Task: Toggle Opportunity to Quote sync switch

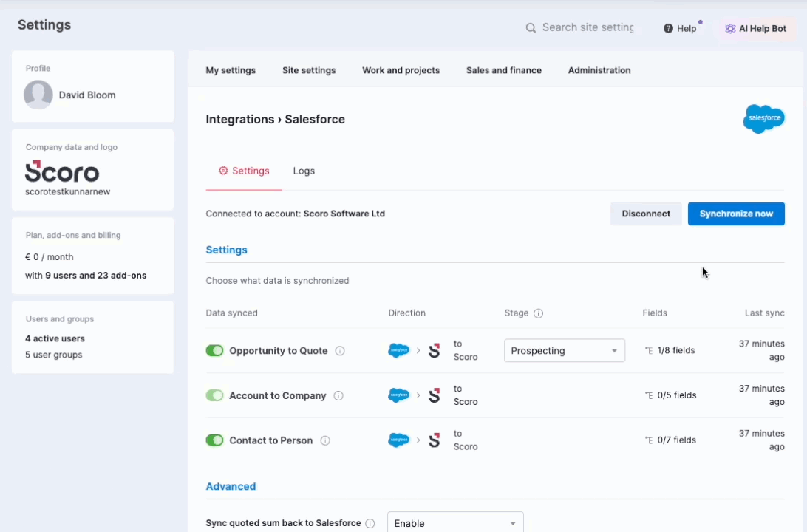Action: click(214, 350)
